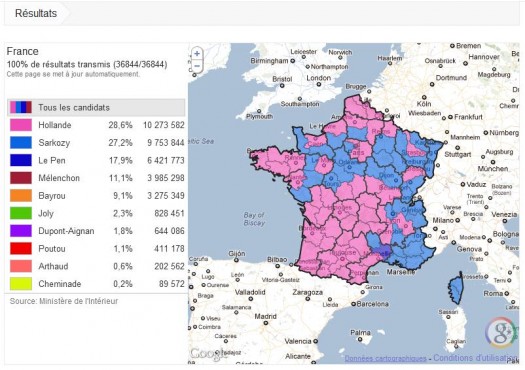Click the Roma city marker
Viewport: 525px width, 370px height.
click(507, 294)
